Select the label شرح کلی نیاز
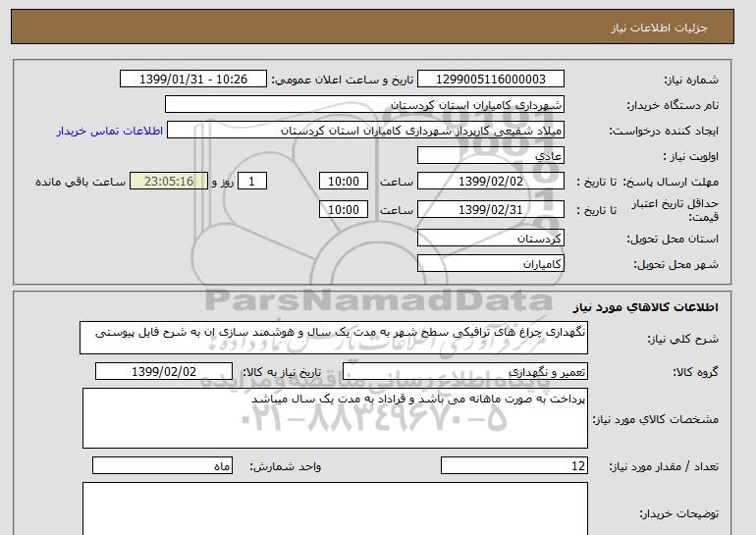The width and height of the screenshot is (756, 535). [682, 340]
